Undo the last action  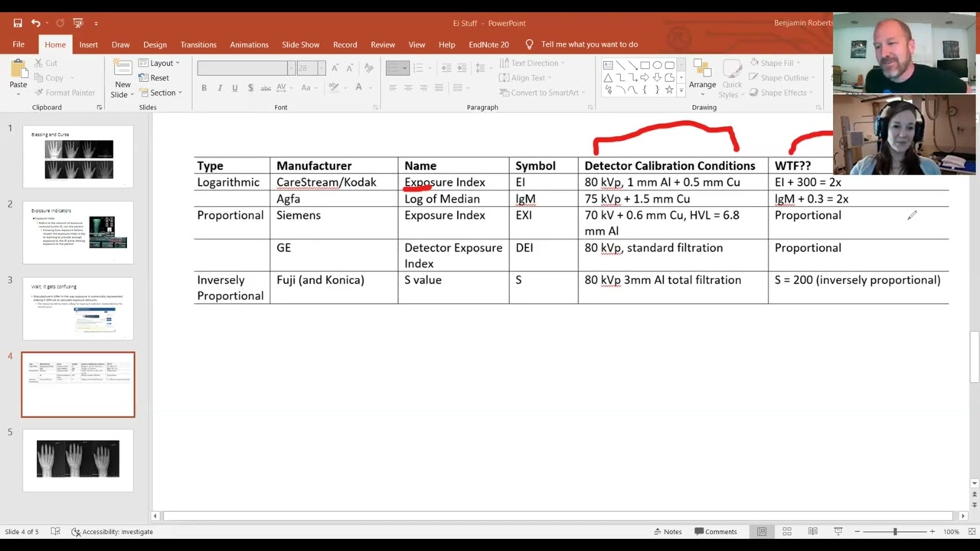pyautogui.click(x=35, y=23)
